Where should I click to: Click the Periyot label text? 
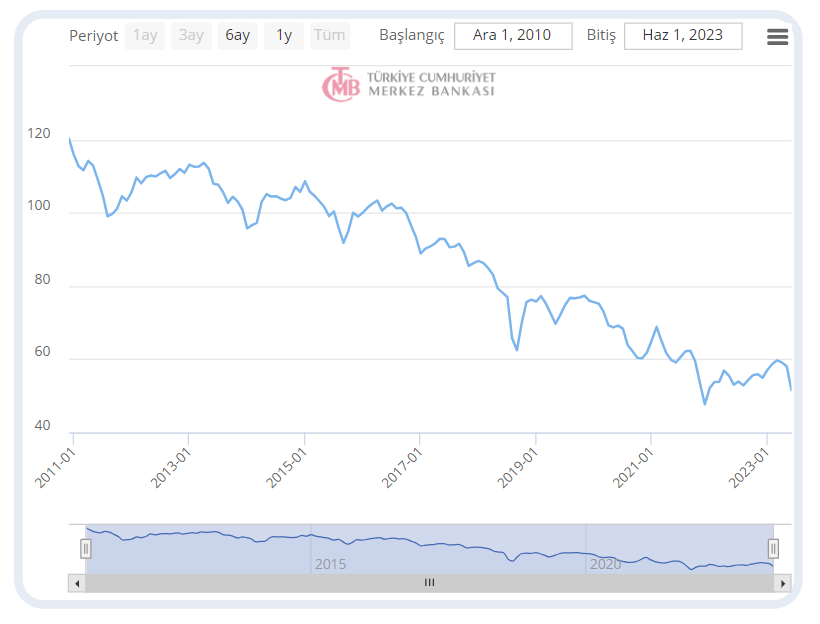point(93,36)
